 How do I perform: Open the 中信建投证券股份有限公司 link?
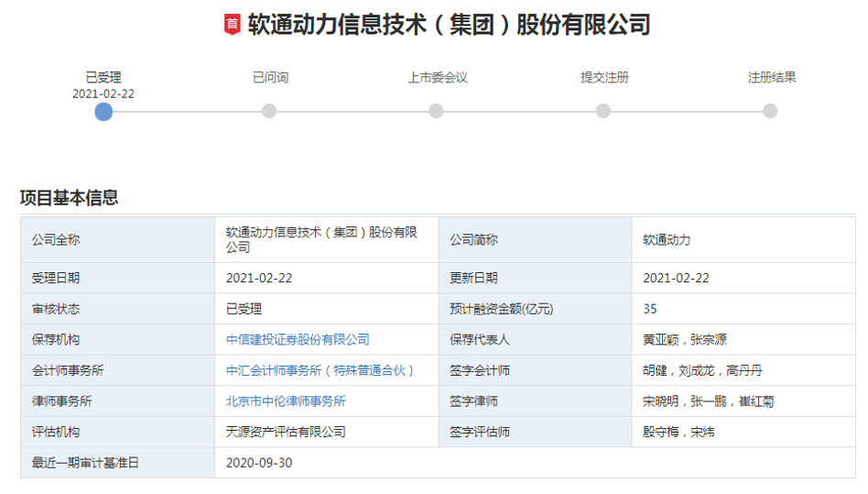(298, 339)
